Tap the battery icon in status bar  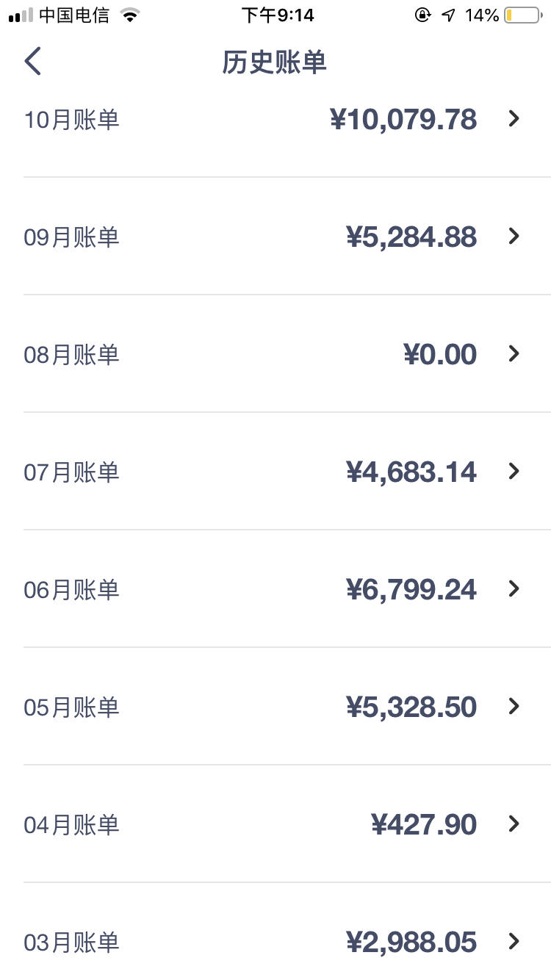coord(523,15)
